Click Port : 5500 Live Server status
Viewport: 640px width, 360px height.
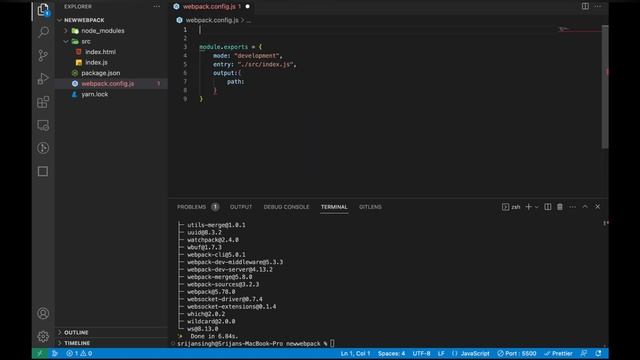[x=517, y=353]
